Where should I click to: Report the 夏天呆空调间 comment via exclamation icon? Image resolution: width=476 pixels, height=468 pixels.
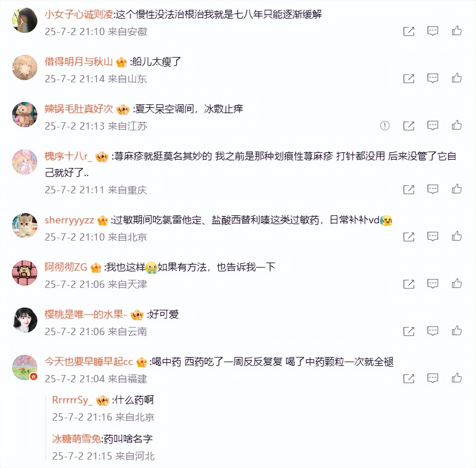385,126
